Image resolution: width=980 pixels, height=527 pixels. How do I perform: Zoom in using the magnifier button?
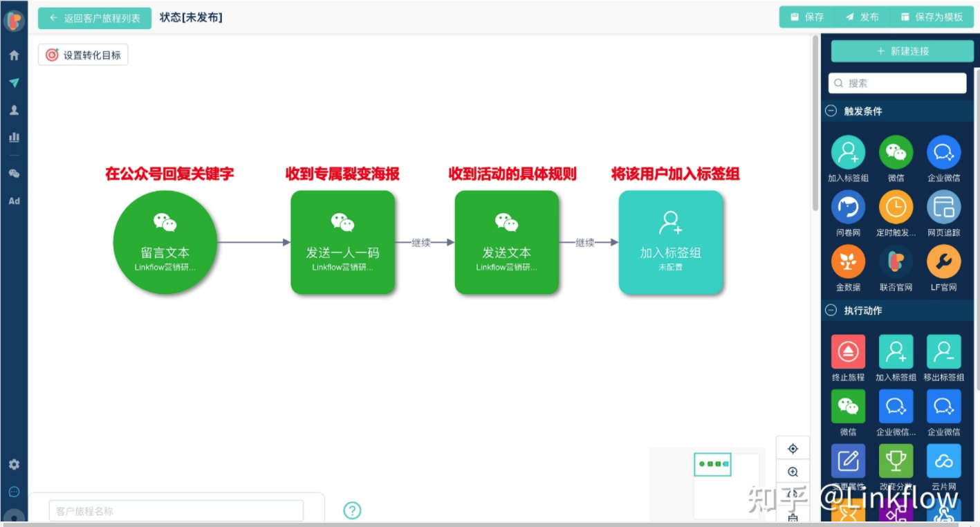793,472
